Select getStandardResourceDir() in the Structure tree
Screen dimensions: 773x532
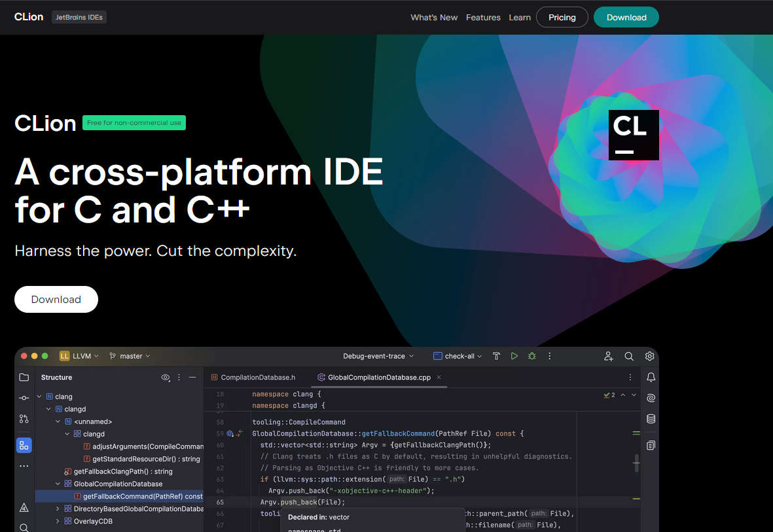(141, 459)
